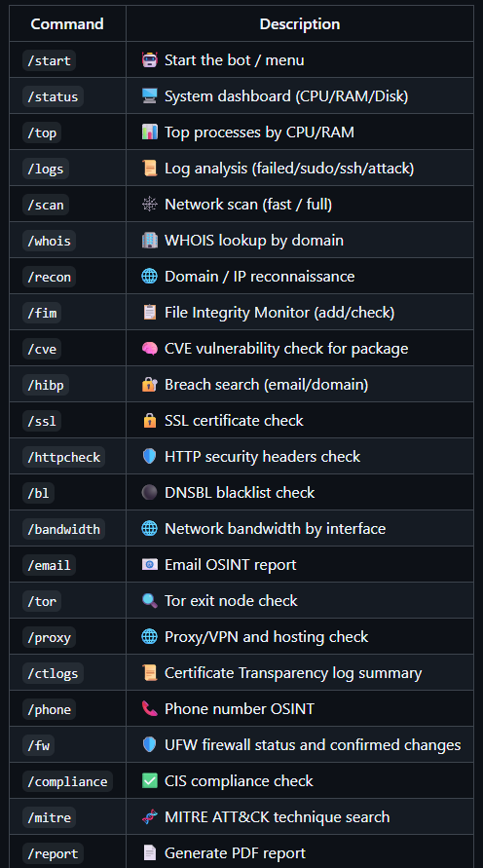This screenshot has width=483, height=868.
Task: Click the spider web emoji for Network scan
Action: pyautogui.click(x=149, y=204)
